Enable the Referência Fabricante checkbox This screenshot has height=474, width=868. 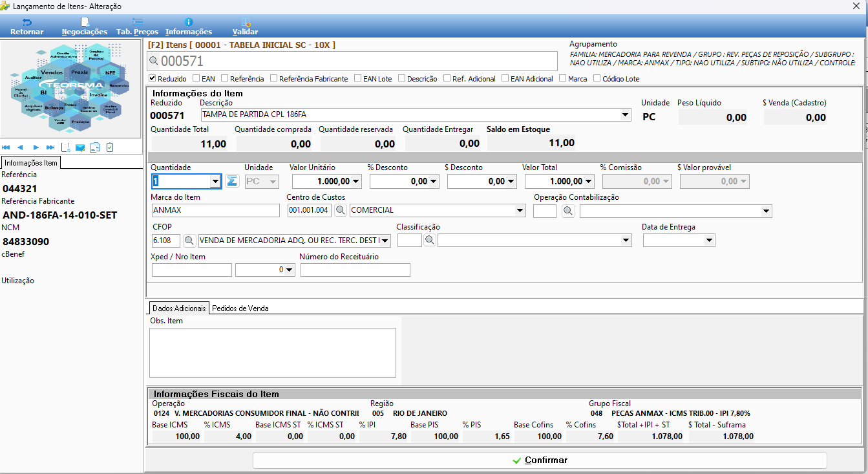(x=274, y=78)
